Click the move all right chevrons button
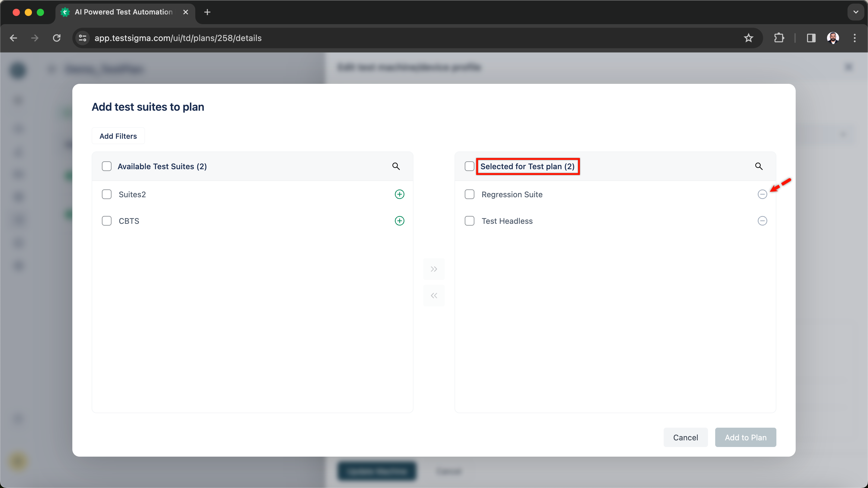The height and width of the screenshot is (488, 868). click(434, 268)
